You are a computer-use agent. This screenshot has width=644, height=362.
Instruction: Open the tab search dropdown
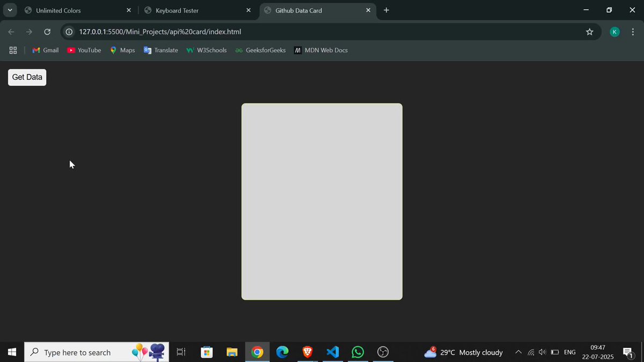[x=10, y=10]
